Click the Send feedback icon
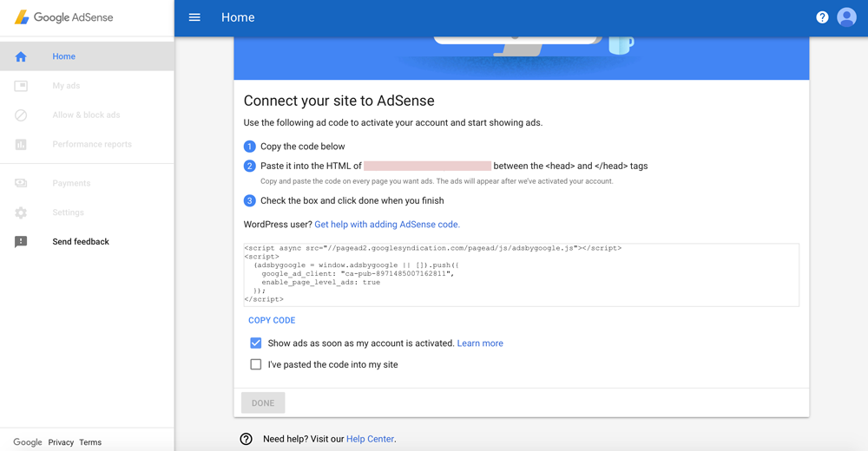868x451 pixels. coord(21,242)
